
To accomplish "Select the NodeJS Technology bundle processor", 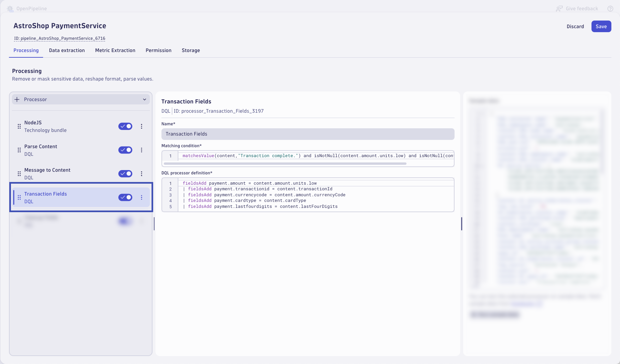I will tap(81, 126).
